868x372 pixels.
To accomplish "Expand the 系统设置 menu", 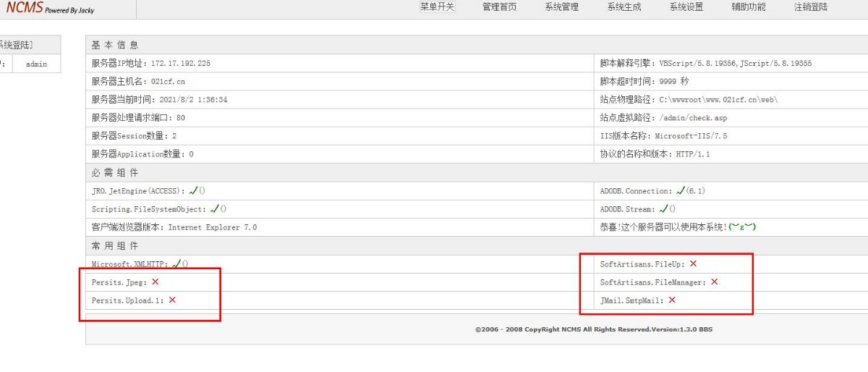I will click(686, 7).
